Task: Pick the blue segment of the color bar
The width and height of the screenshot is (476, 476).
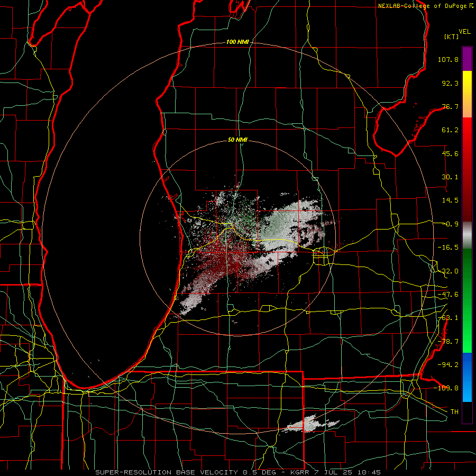Action: pyautogui.click(x=467, y=377)
